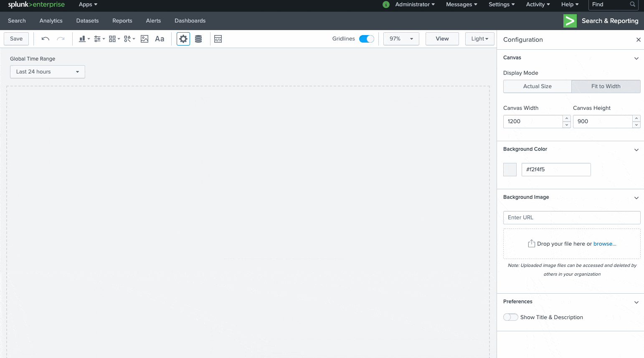Open the layout grid icon menu

pyautogui.click(x=114, y=39)
